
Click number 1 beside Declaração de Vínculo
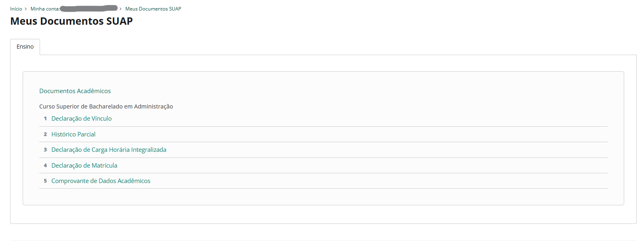tap(45, 119)
